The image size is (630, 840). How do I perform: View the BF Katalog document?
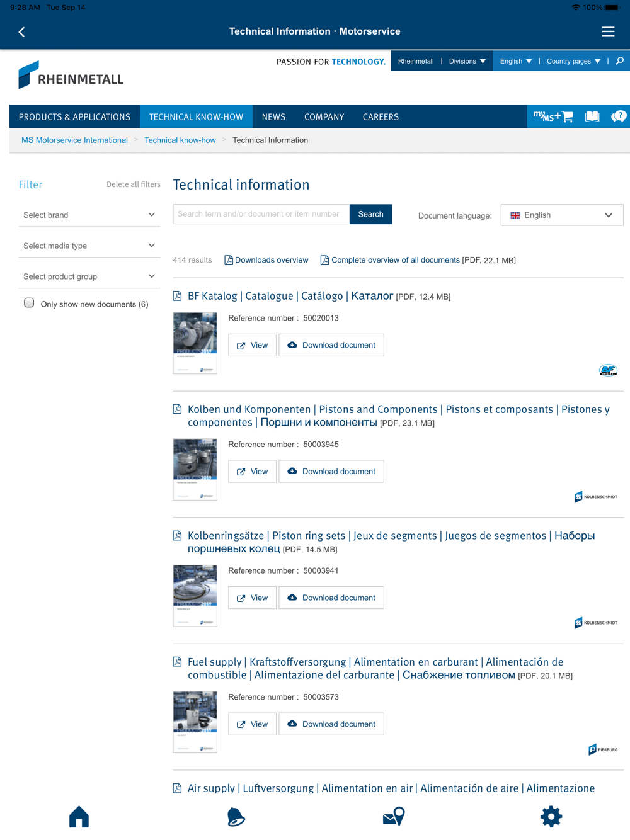252,345
